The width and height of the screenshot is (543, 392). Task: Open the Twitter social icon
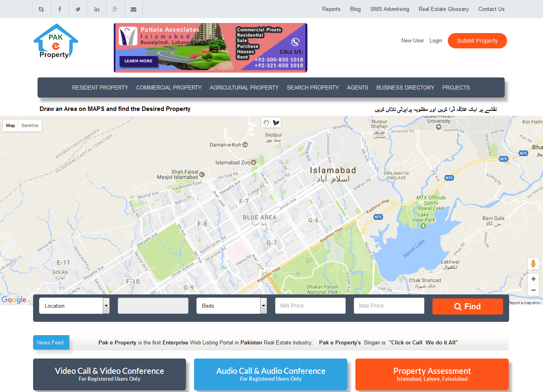(x=78, y=9)
